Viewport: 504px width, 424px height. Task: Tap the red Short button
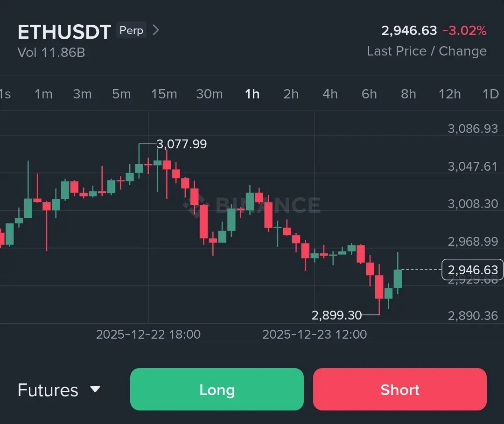tap(400, 389)
